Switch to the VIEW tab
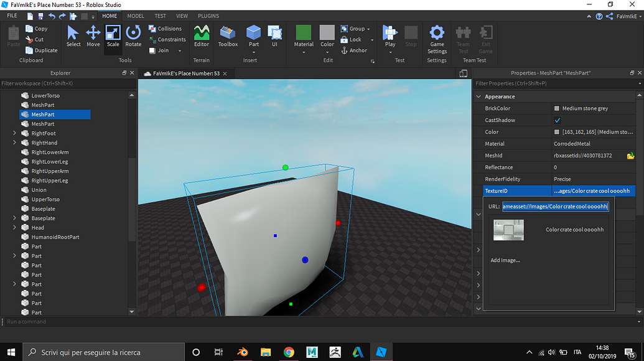Viewport: 644px width, 361px height. (182, 16)
